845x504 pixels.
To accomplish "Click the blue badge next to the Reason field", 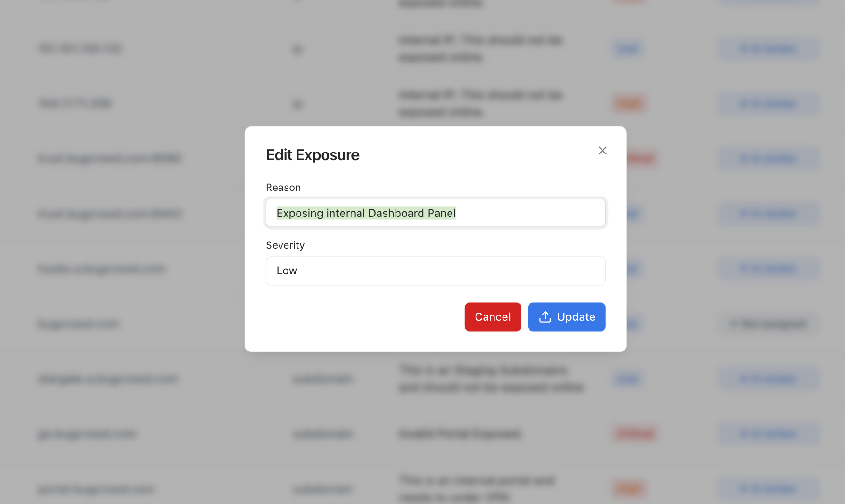I will (x=630, y=214).
